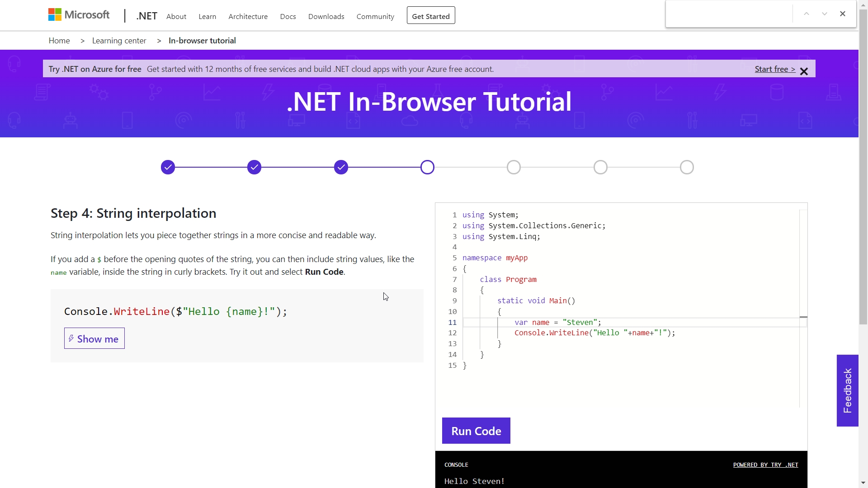Open the Docs nav item
This screenshot has height=488, width=868.
288,17
